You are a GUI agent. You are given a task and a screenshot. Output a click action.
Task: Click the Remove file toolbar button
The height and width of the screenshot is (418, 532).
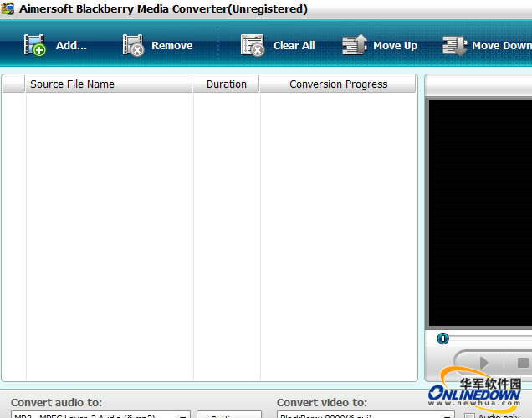point(157,45)
